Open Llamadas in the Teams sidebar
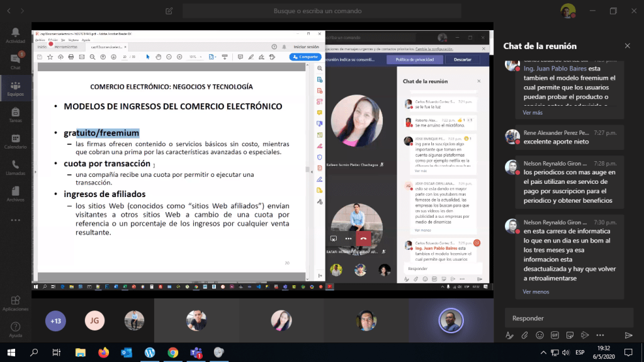644x362 pixels. point(15,167)
